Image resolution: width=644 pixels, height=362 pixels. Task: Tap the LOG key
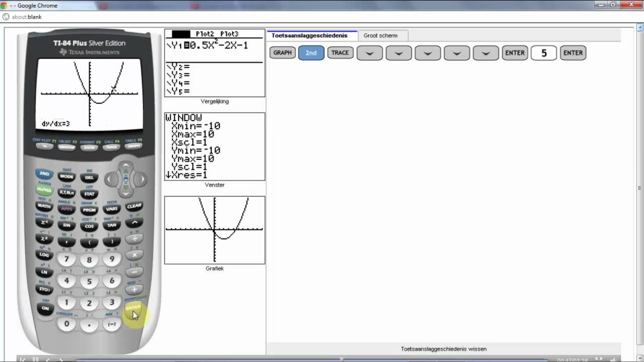tap(44, 255)
